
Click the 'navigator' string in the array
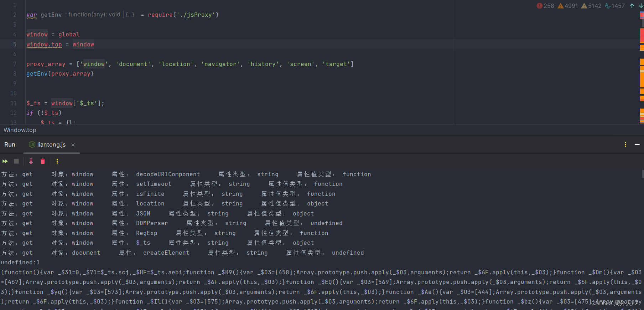pyautogui.click(x=220, y=64)
